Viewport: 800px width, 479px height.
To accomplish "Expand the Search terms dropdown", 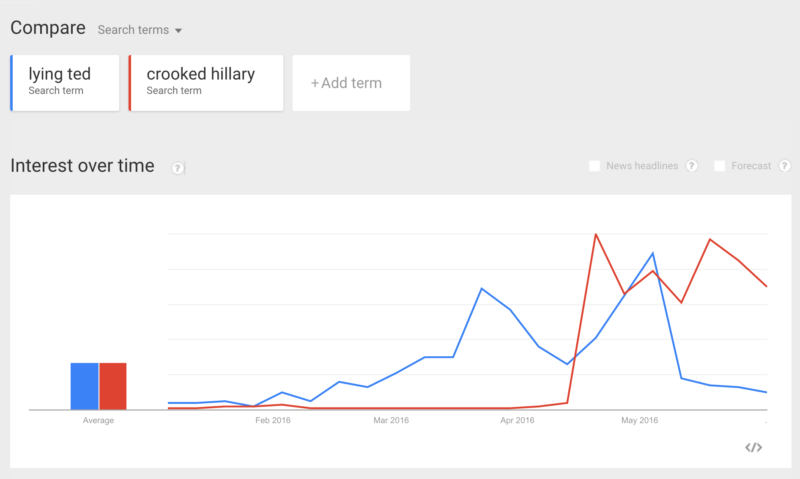I will click(x=140, y=30).
